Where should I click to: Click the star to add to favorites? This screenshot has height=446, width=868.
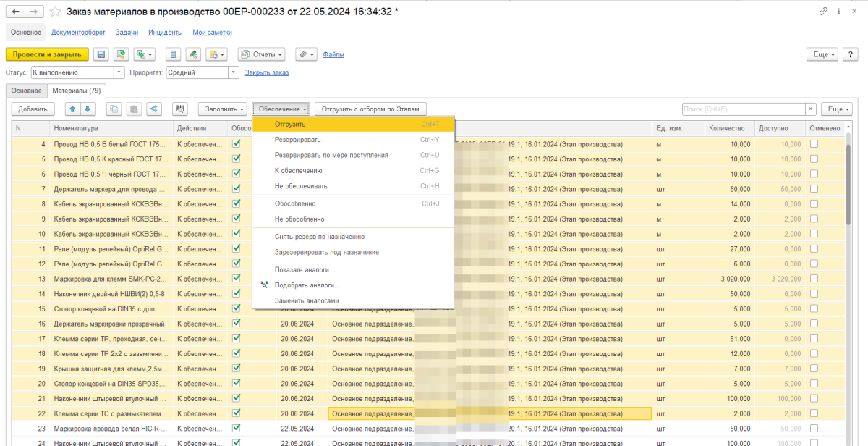click(54, 12)
